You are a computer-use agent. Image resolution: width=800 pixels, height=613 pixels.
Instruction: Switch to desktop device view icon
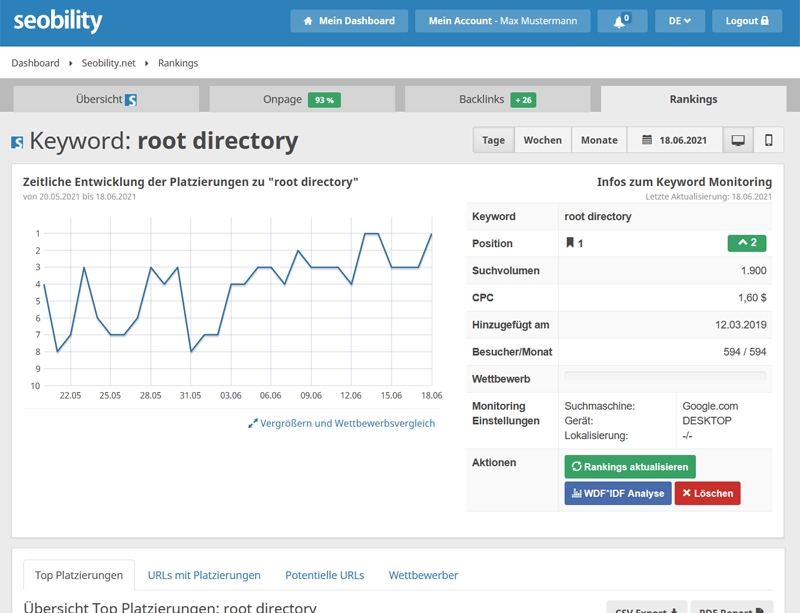click(x=738, y=140)
